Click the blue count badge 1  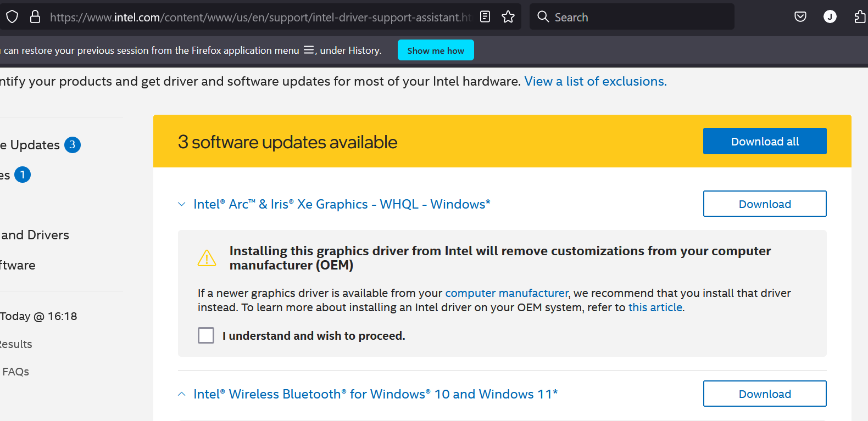click(x=23, y=175)
